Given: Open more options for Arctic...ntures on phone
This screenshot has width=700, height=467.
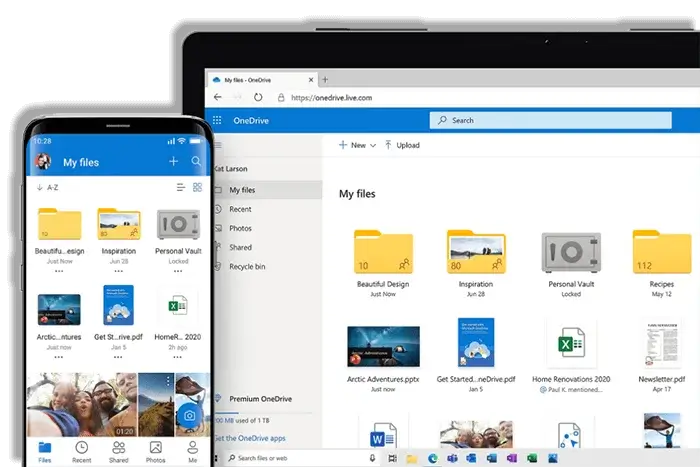Looking at the screenshot, I should pos(58,357).
